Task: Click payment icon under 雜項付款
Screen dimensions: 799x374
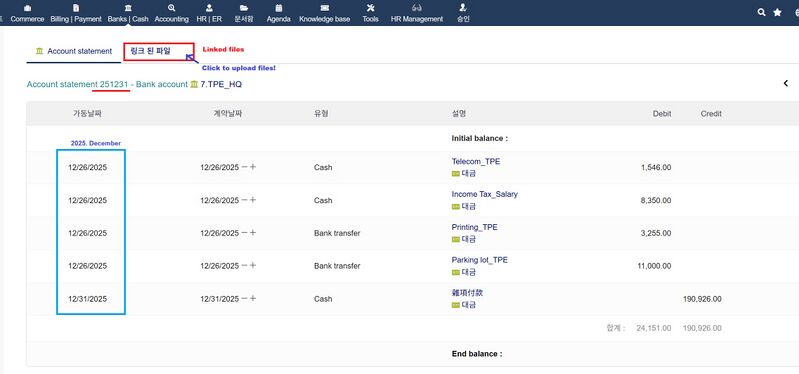Action: tap(456, 305)
